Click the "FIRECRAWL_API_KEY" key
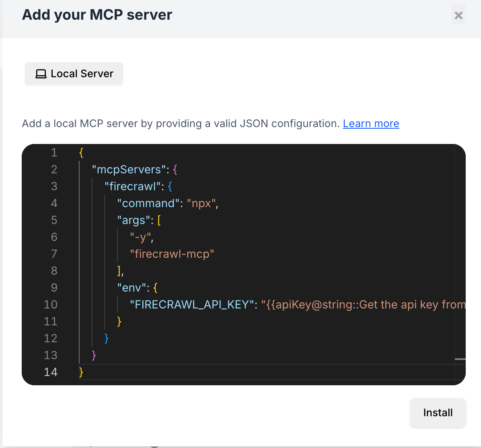This screenshot has width=481, height=448. click(192, 304)
